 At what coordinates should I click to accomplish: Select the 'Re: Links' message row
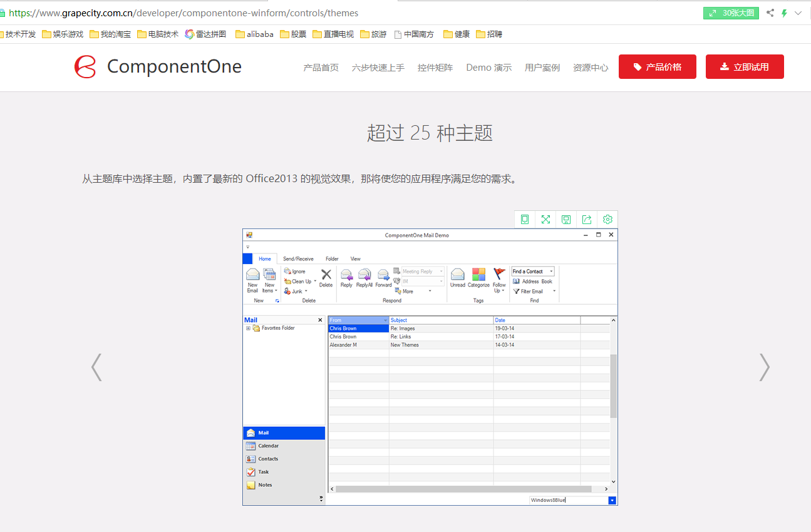click(468, 337)
